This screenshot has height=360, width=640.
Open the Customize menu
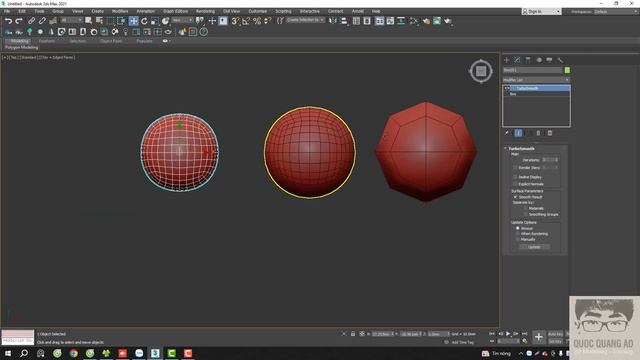[258, 11]
